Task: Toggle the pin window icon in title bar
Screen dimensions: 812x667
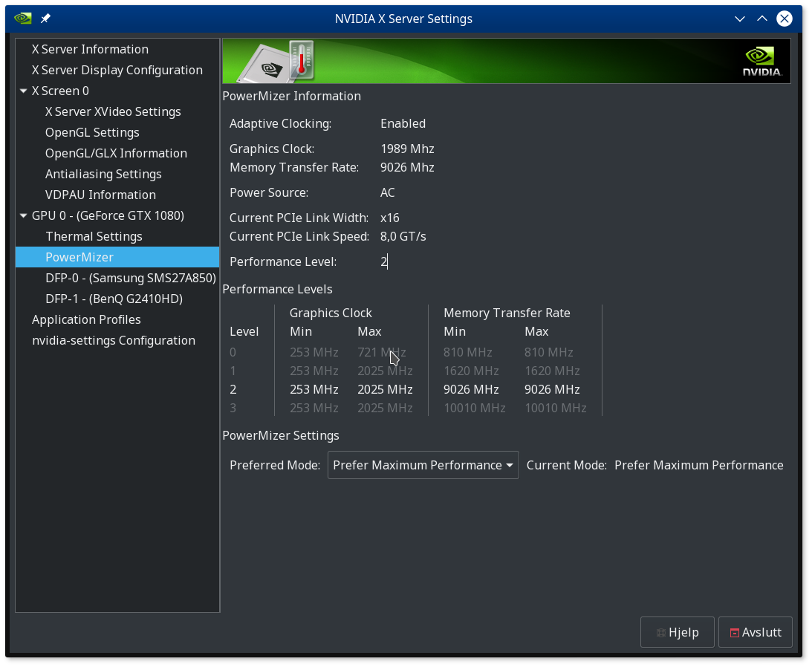Action: click(x=45, y=19)
